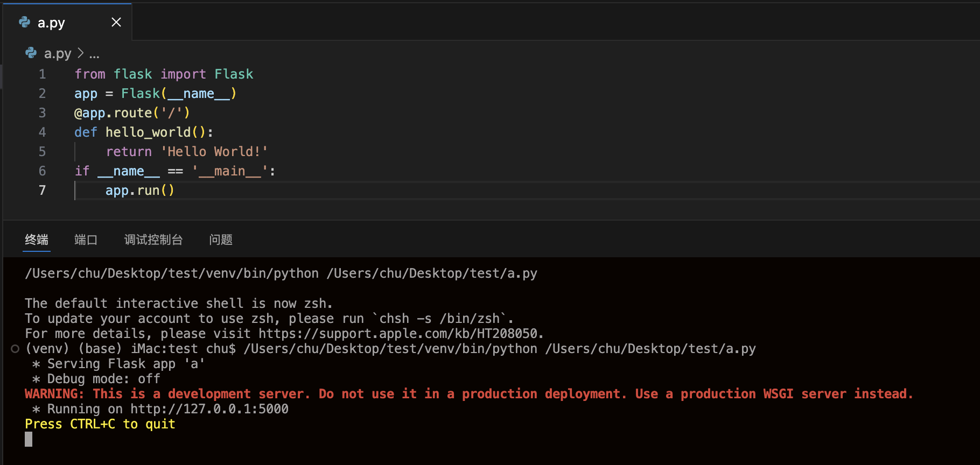The height and width of the screenshot is (465, 980).
Task: Close the a.py editor tab
Action: [116, 22]
